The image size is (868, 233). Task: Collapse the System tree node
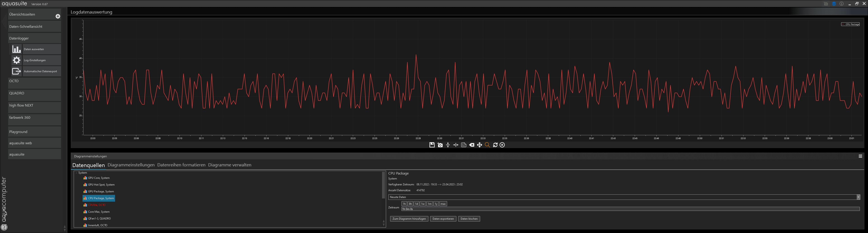[x=76, y=173]
